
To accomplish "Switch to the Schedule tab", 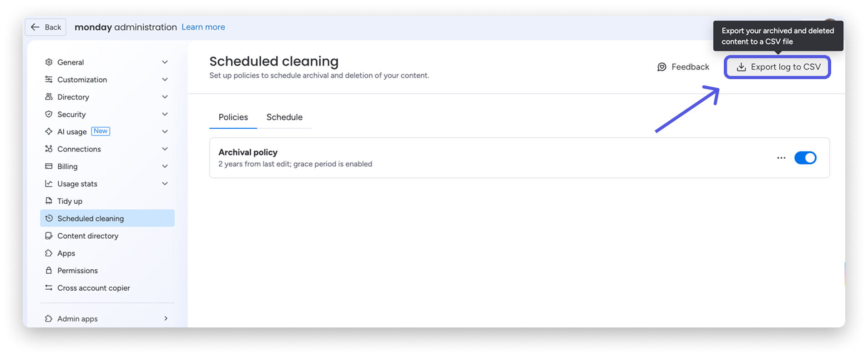I will tap(284, 117).
